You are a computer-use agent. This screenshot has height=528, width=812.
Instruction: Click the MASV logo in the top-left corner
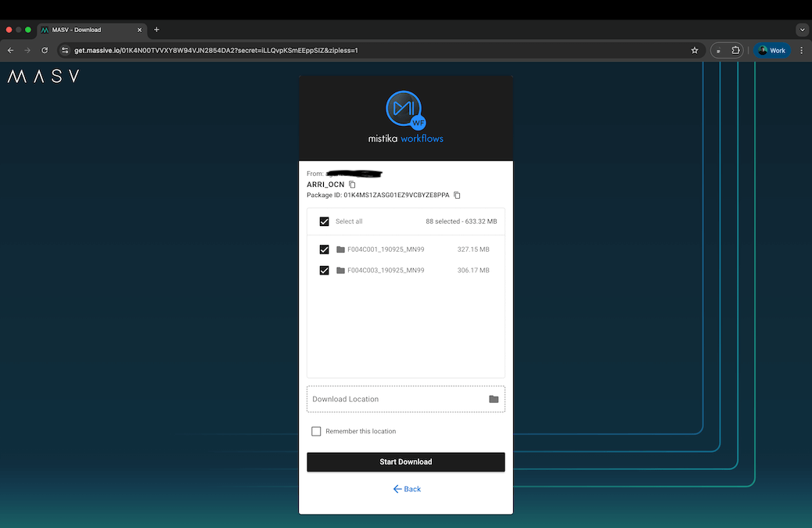coord(43,76)
